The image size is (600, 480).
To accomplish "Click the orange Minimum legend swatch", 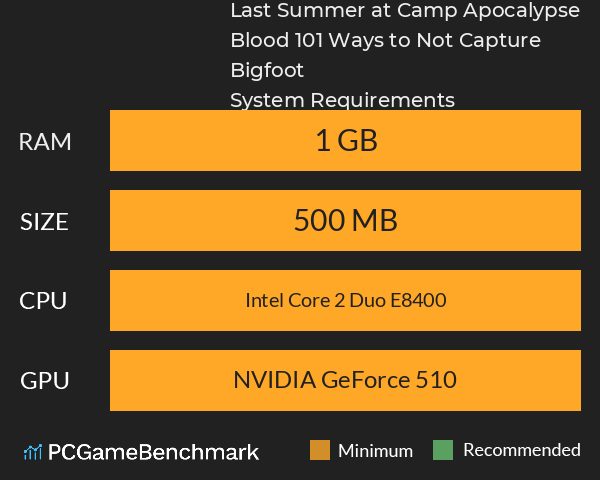I will point(320,450).
